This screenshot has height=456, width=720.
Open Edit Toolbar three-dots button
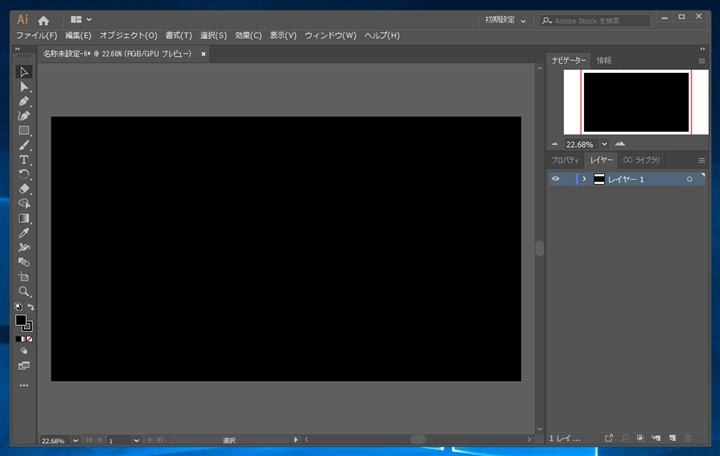pos(24,385)
